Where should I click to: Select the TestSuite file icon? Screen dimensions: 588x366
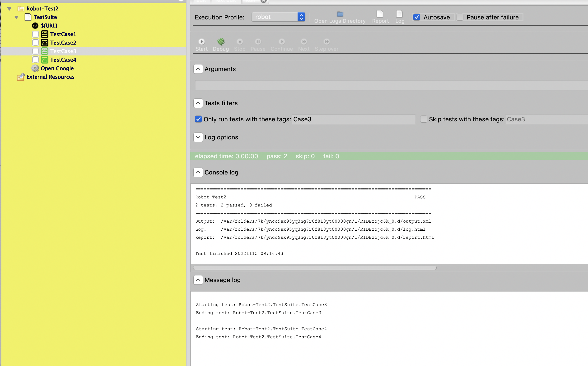(28, 17)
